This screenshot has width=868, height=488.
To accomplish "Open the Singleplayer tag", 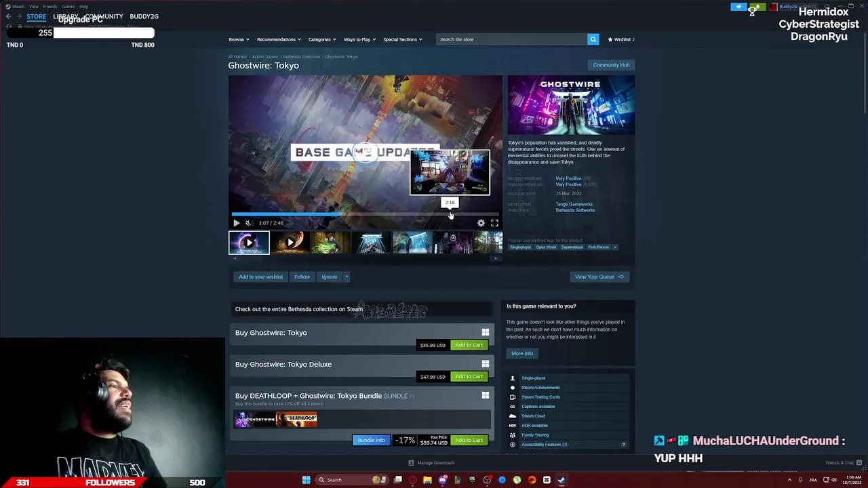I will tap(520, 247).
